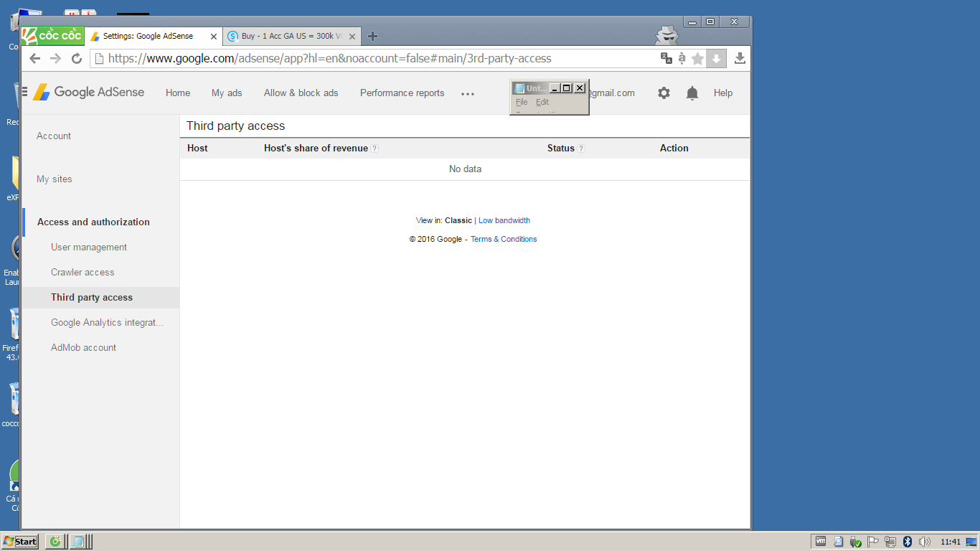Click help icon next to Host's share of revenue
The image size is (980, 551).
coord(374,149)
